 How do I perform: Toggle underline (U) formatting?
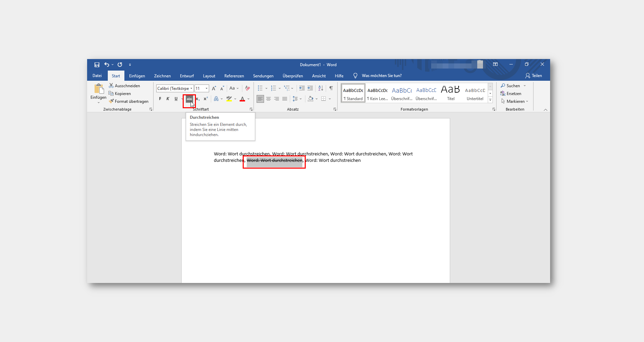(176, 99)
